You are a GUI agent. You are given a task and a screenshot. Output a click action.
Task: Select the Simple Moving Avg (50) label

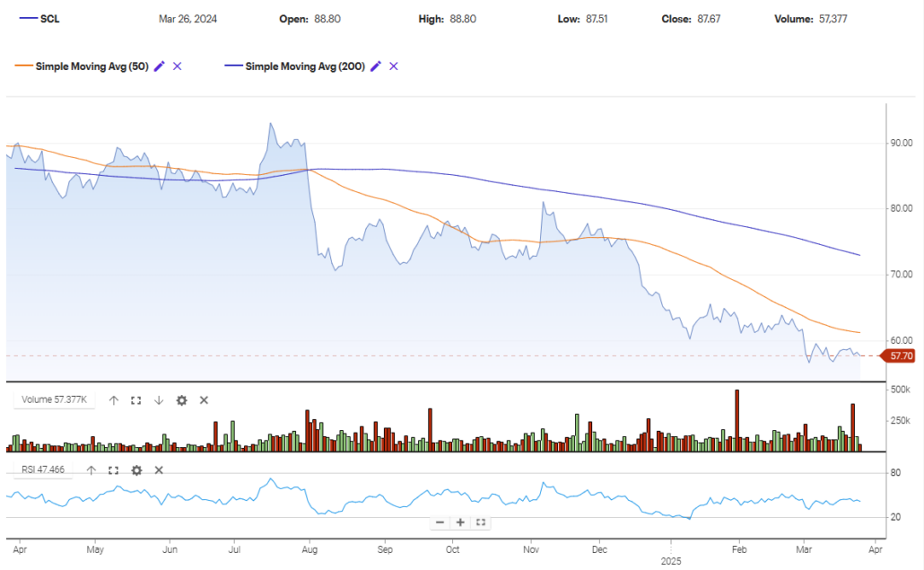[92, 66]
